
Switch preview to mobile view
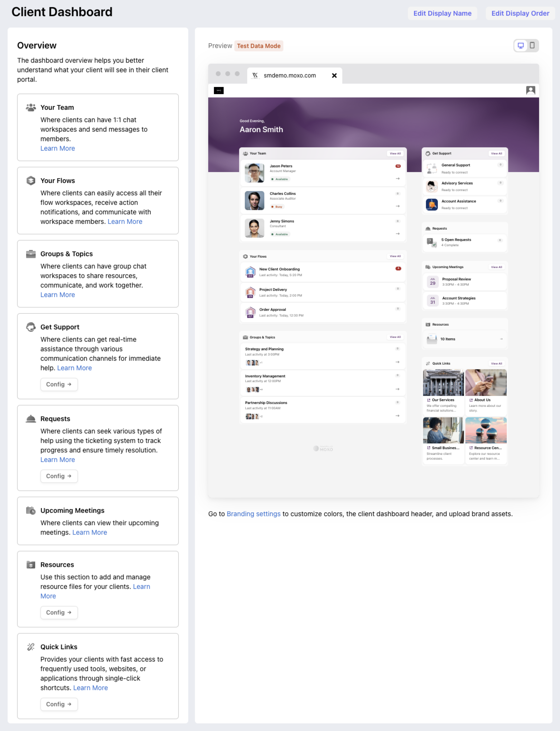pyautogui.click(x=532, y=45)
